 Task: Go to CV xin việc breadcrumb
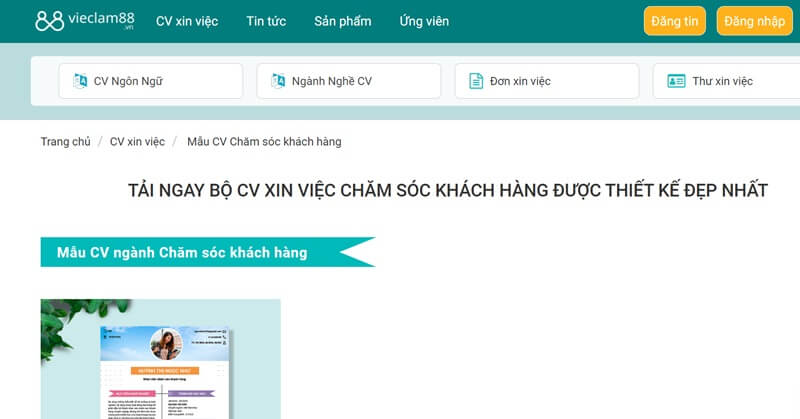click(x=137, y=141)
